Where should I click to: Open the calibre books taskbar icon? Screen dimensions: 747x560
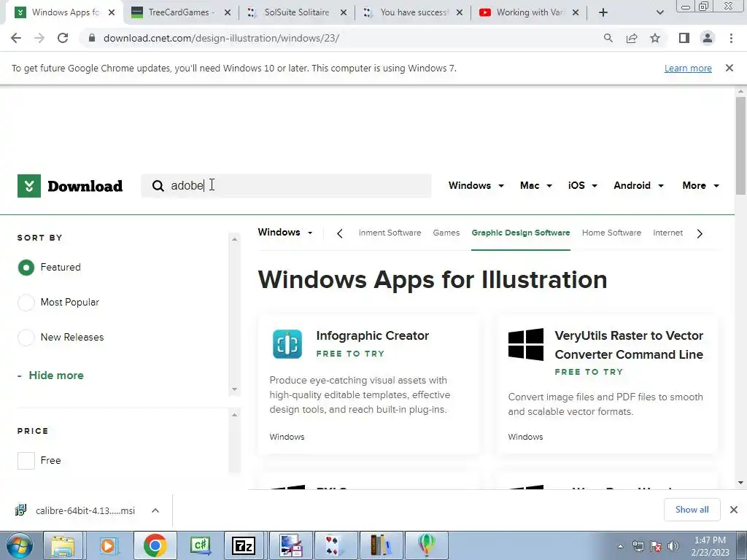381,545
